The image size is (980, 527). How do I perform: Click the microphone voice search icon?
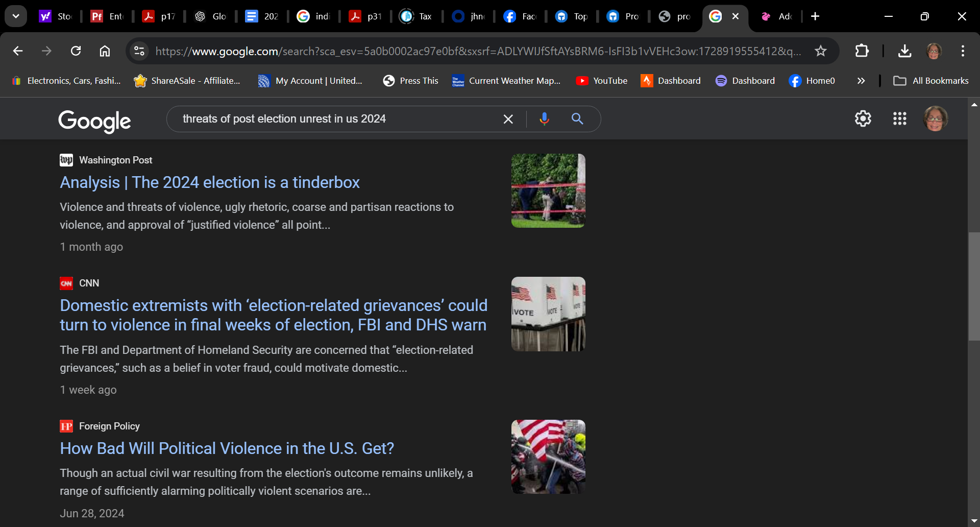pyautogui.click(x=544, y=119)
